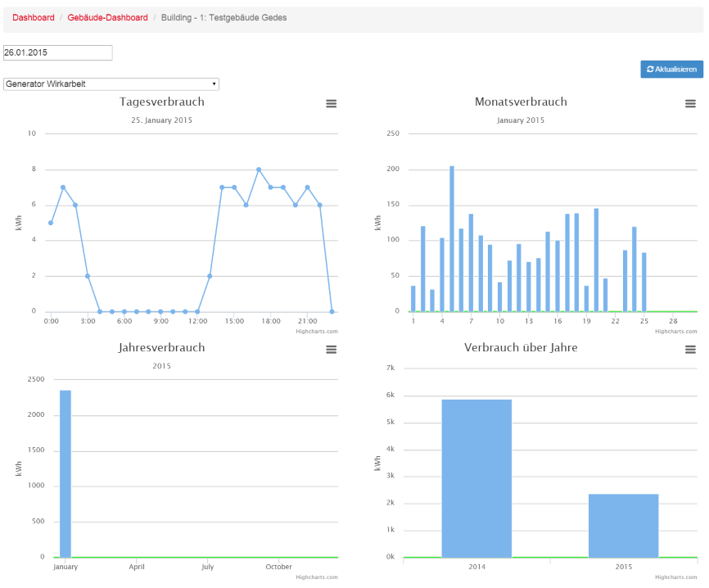Go to Dashboard breadcrumb link
Image resolution: width=709 pixels, height=588 pixels.
[34, 17]
